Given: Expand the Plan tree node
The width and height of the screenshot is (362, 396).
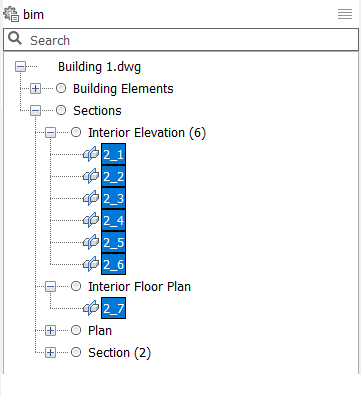Looking at the screenshot, I should pos(50,331).
